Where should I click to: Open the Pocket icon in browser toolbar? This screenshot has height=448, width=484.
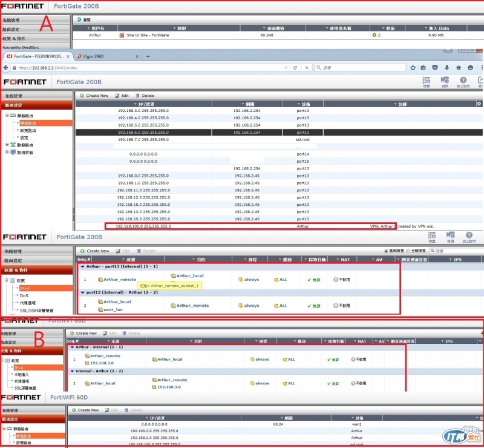click(435, 68)
